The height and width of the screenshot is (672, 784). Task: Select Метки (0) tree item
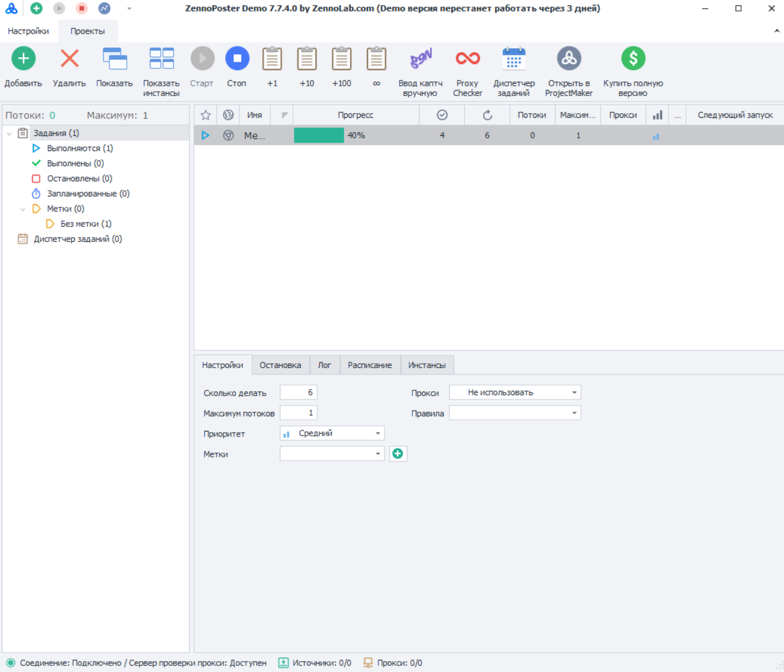66,208
